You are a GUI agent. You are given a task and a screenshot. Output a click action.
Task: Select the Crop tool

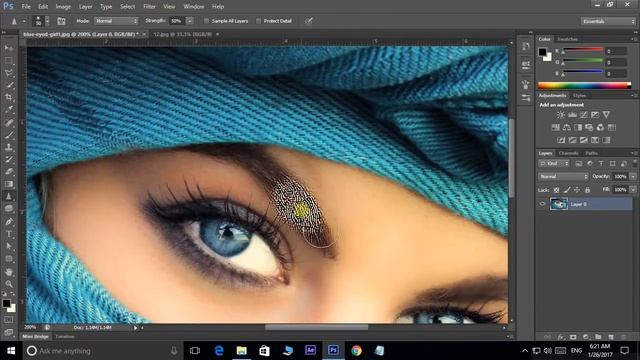pyautogui.click(x=9, y=97)
